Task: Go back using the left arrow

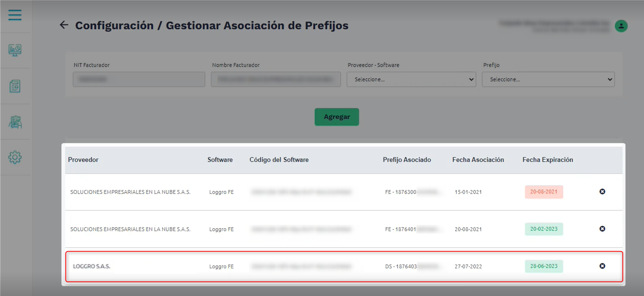Action: 64,25
